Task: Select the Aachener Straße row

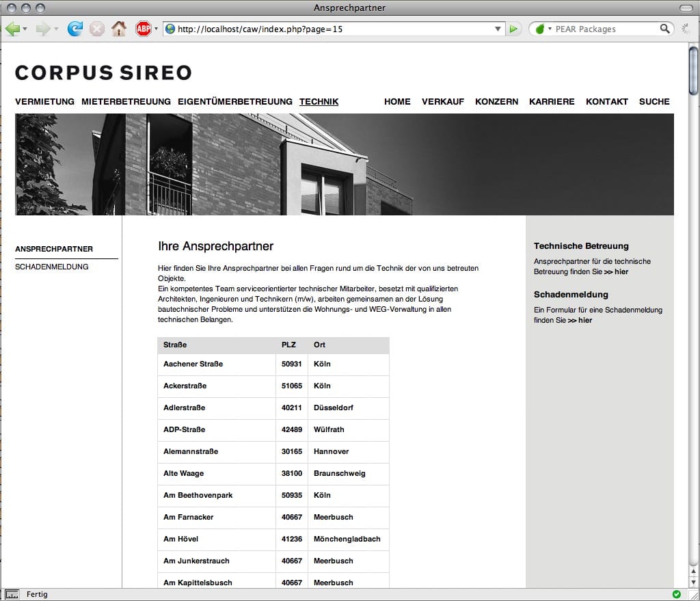Action: [x=273, y=364]
